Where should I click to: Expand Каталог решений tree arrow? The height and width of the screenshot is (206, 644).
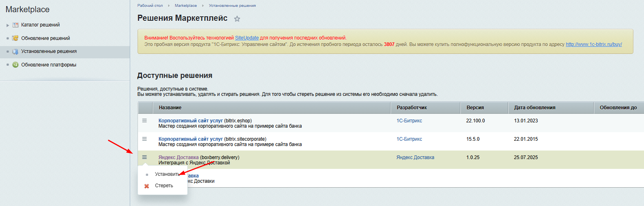coord(8,25)
